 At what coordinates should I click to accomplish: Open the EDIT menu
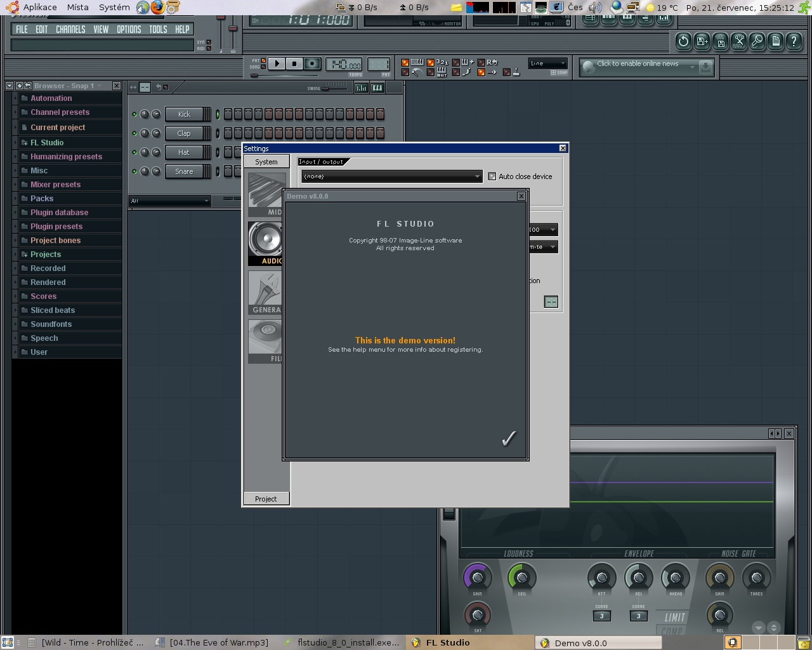click(42, 29)
